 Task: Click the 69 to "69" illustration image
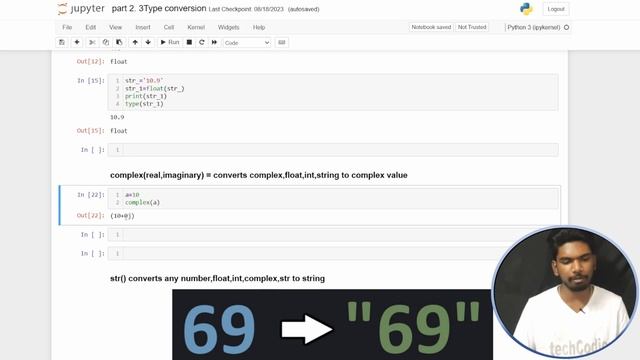332,325
